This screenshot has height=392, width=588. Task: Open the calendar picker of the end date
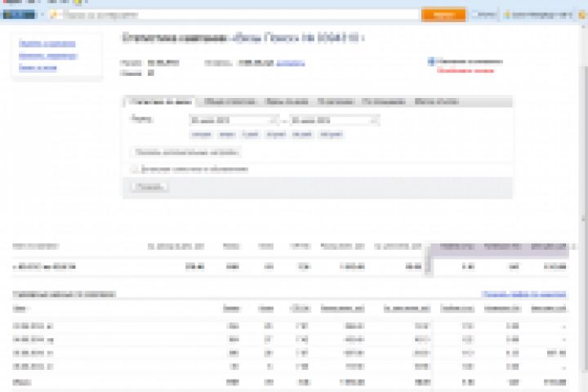pyautogui.click(x=375, y=120)
